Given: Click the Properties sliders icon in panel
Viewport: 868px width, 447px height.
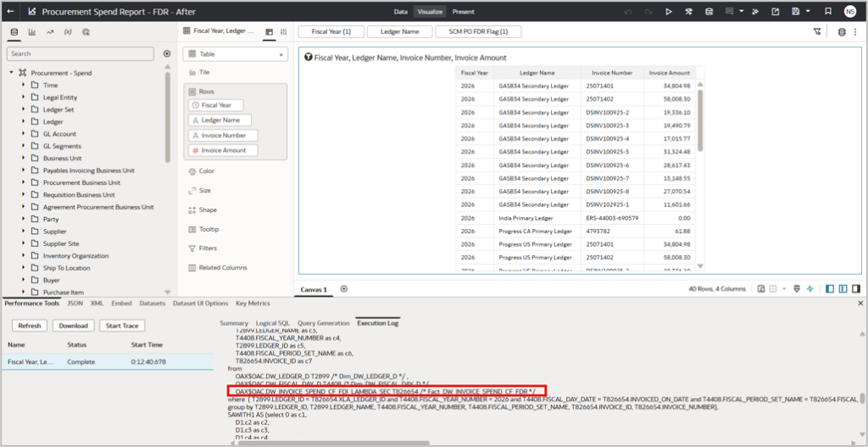Looking at the screenshot, I should coord(283,32).
